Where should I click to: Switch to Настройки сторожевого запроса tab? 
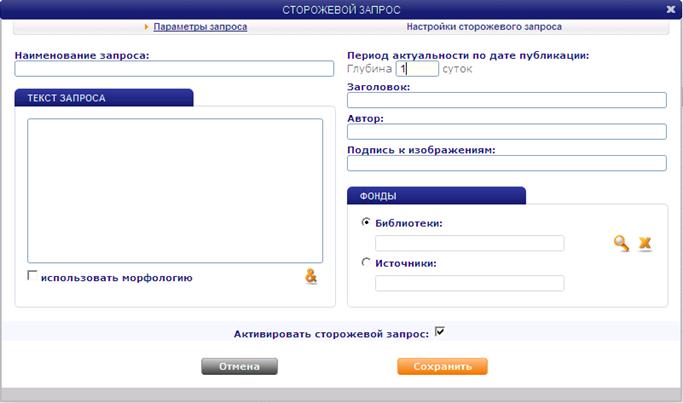tap(484, 27)
